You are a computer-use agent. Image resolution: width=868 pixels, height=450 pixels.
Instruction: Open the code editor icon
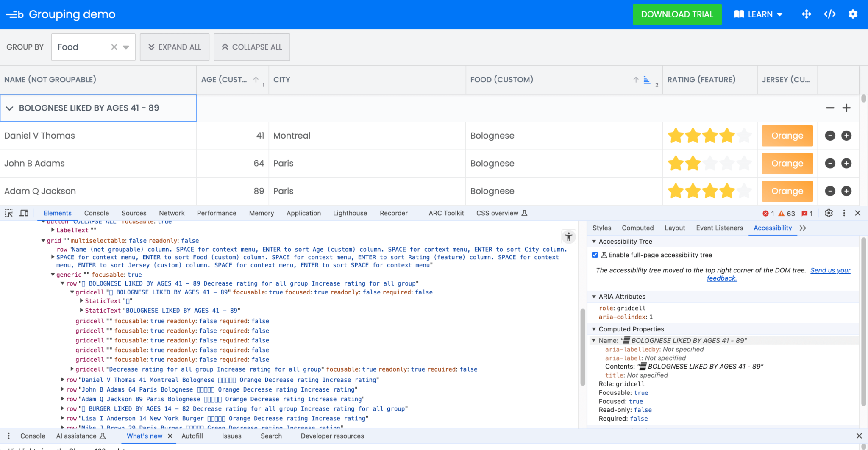pos(830,14)
